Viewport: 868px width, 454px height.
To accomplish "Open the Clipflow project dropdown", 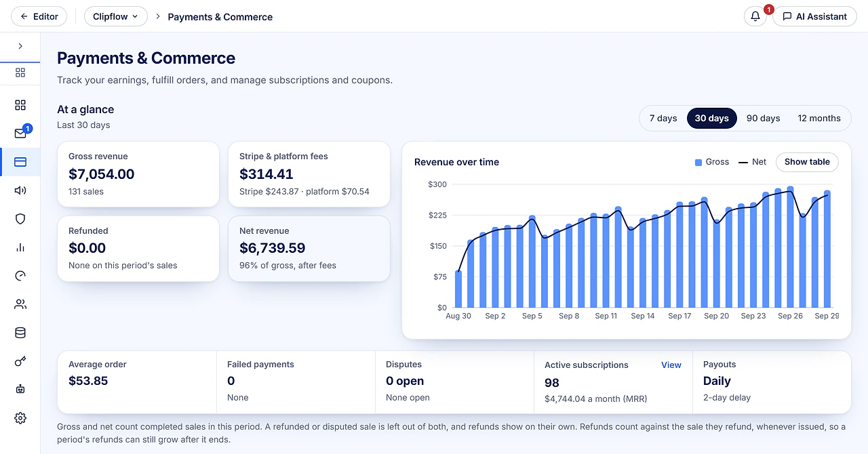I will pos(116,16).
